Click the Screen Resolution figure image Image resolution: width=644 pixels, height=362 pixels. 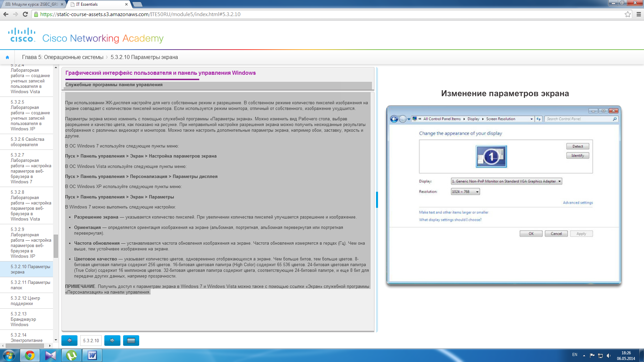[504, 195]
